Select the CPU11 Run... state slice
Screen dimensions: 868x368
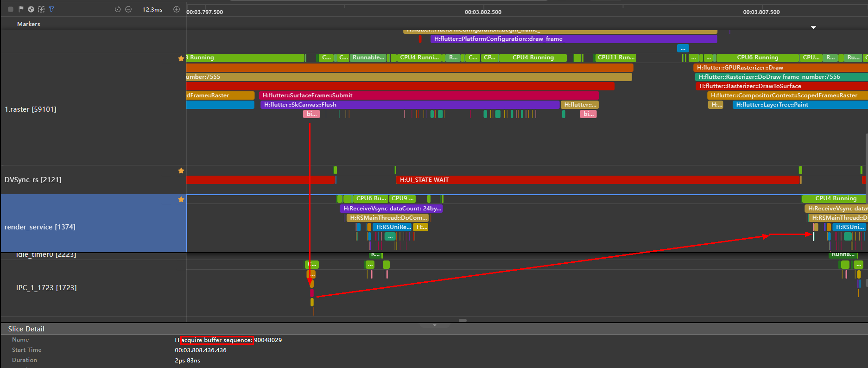[x=615, y=57]
